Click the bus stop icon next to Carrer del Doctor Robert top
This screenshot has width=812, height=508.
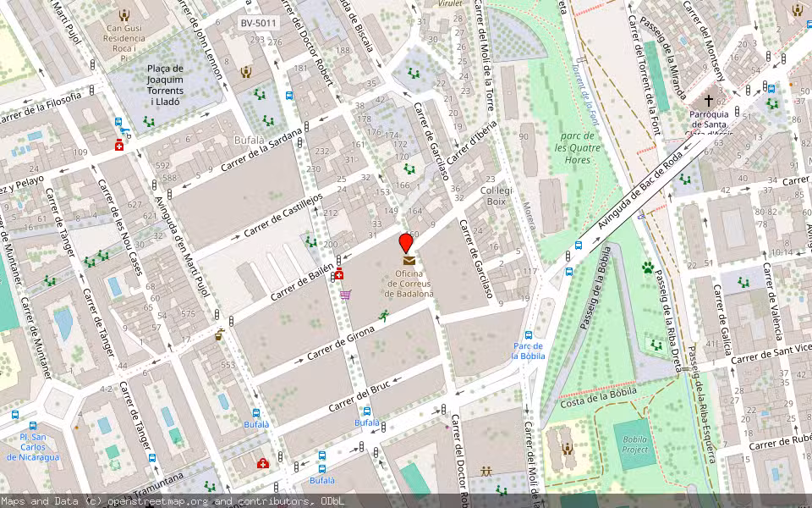click(x=289, y=96)
